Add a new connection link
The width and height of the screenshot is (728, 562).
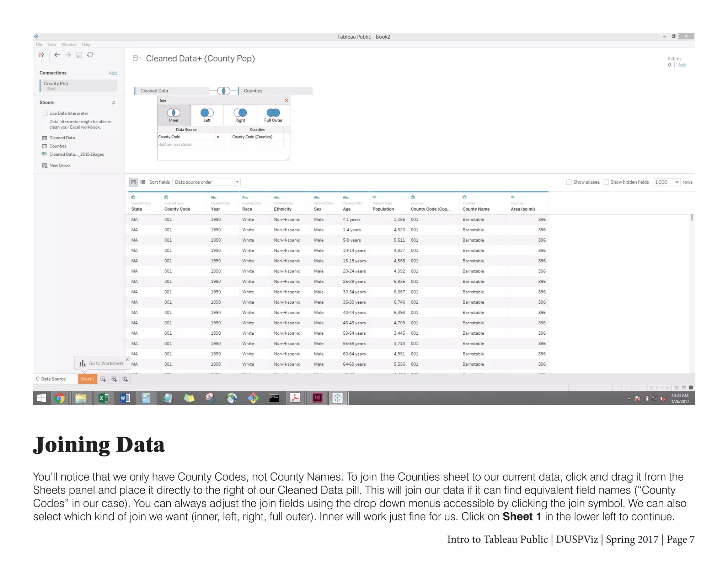point(113,73)
